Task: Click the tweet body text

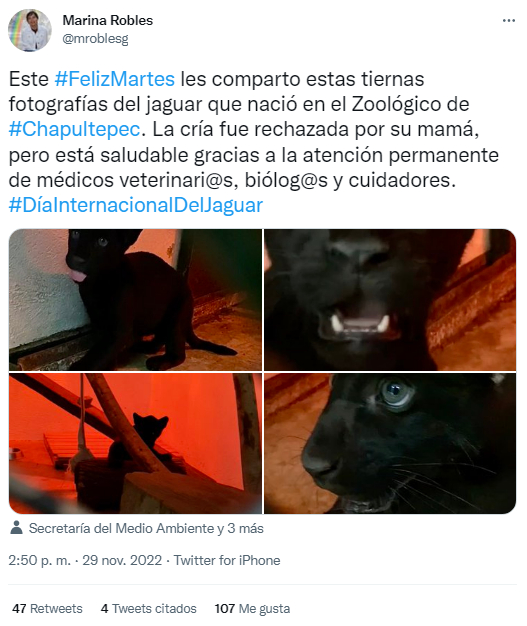Action: pos(254,142)
